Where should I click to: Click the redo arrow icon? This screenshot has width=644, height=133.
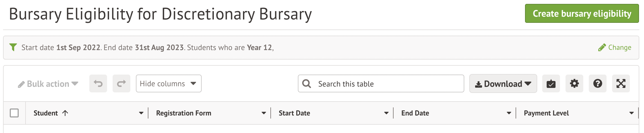point(121,83)
